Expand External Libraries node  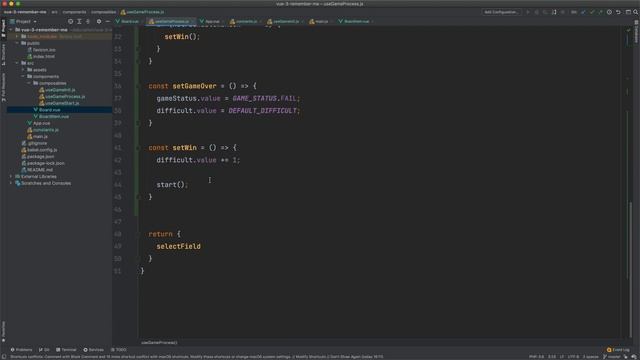click(11, 176)
